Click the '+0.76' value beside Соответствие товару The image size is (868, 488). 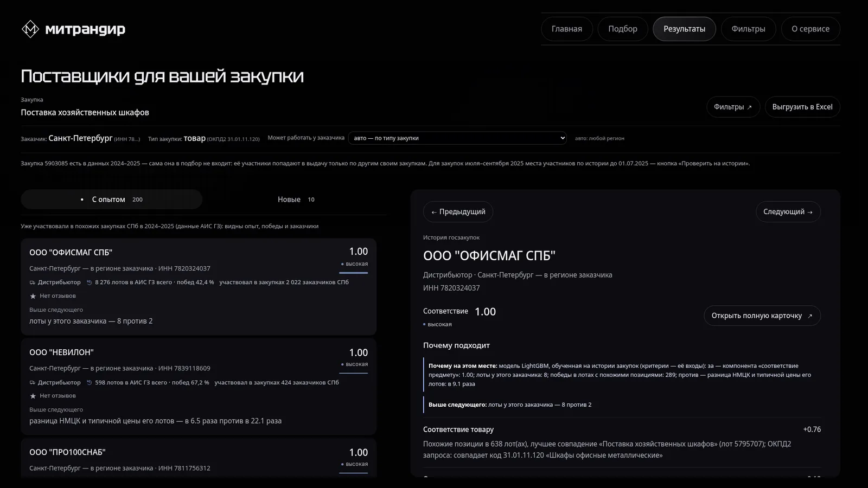(x=812, y=429)
